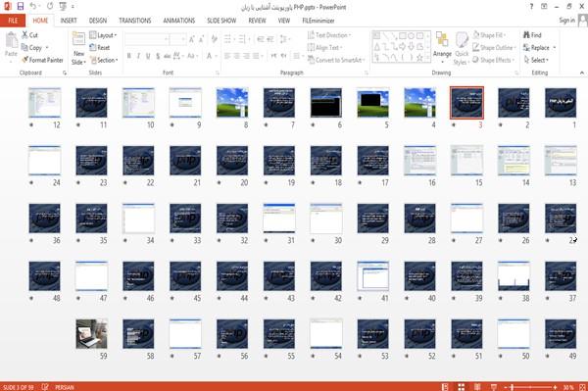Open the Select command in Editing
Image resolution: width=588 pixels, height=391 pixels.
tap(536, 60)
